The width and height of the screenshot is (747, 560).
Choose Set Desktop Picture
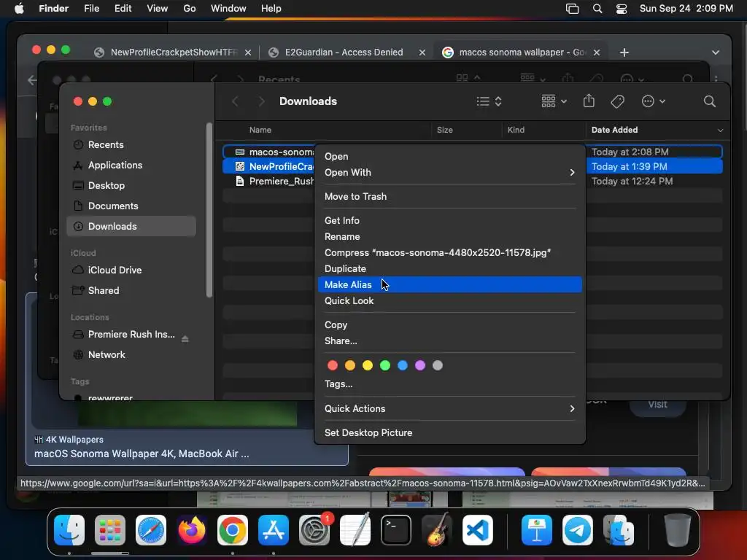click(449, 433)
